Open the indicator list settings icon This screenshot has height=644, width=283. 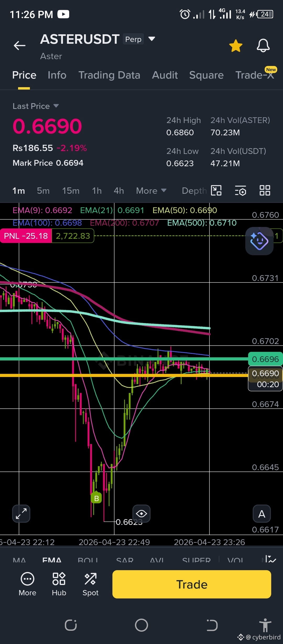click(270, 559)
